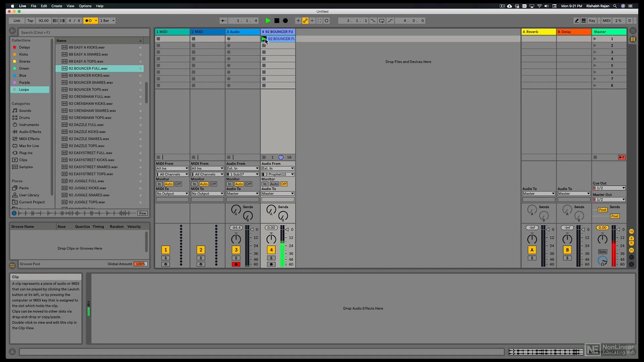Screen dimensions: 644x362
Task: Open the MIDI Effects category
Action: click(x=29, y=139)
